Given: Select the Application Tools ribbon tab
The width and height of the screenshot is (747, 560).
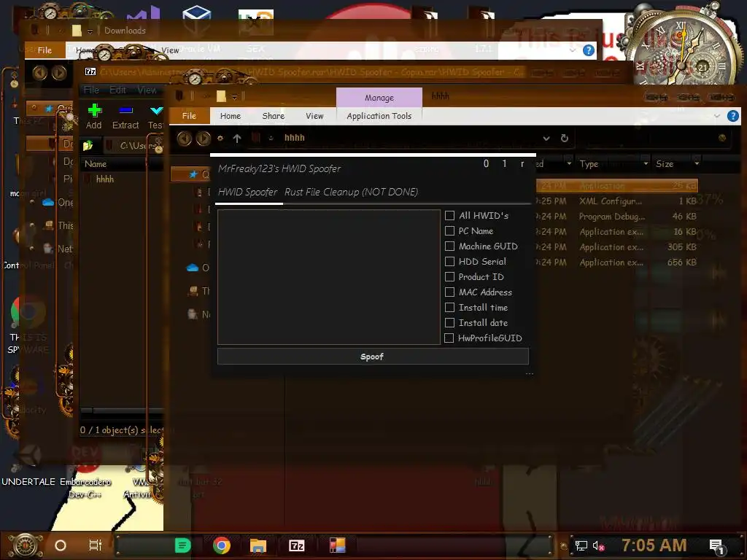Looking at the screenshot, I should click(379, 116).
